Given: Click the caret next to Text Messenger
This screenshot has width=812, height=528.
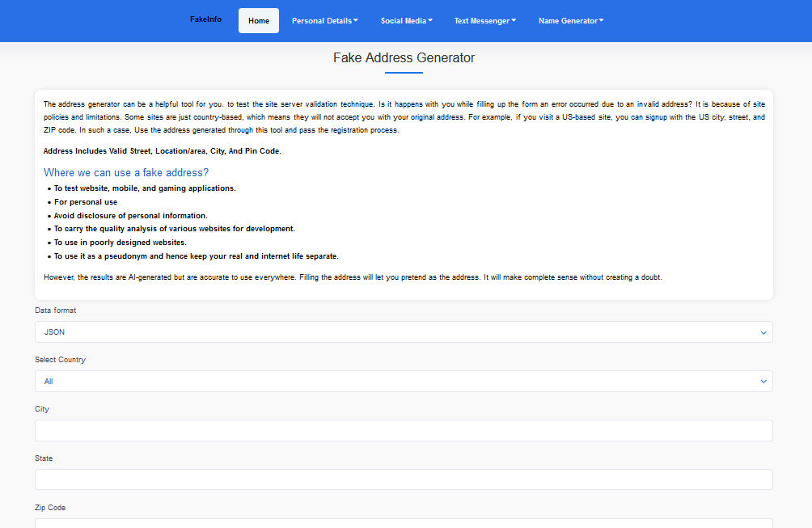Looking at the screenshot, I should pos(512,21).
